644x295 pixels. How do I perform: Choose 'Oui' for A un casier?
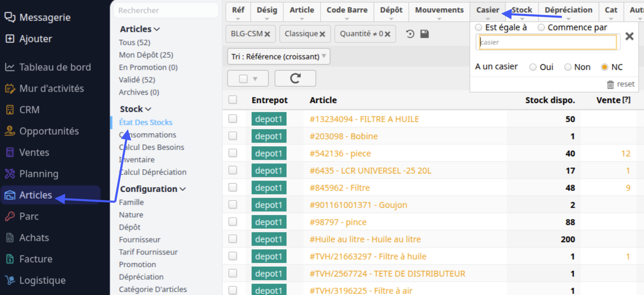(x=533, y=67)
